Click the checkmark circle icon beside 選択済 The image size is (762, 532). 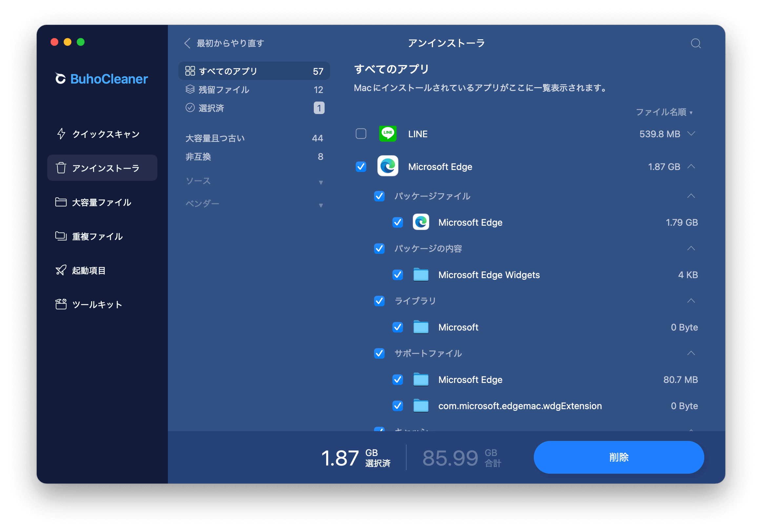coord(190,107)
